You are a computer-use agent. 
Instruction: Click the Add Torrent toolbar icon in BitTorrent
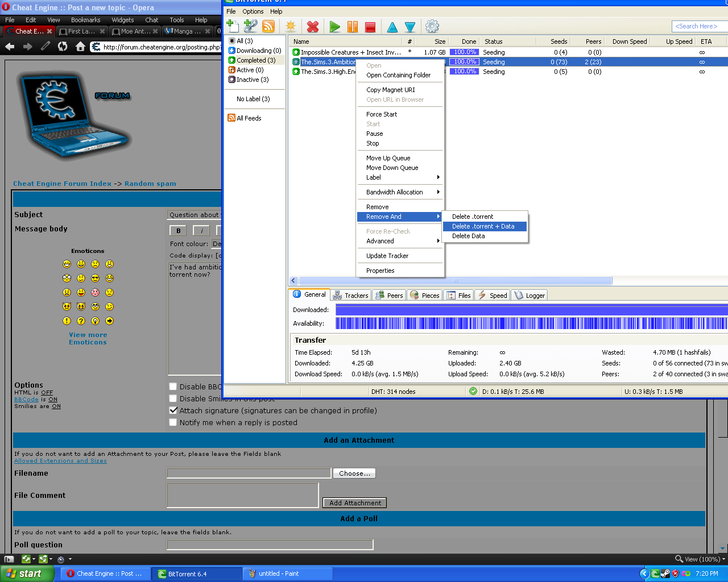click(x=233, y=26)
